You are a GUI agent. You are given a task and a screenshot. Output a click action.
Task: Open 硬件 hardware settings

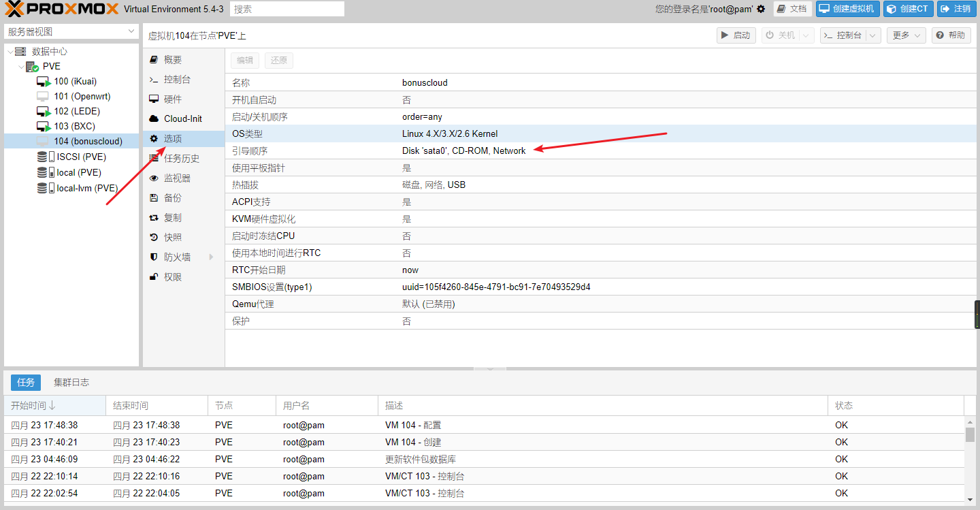[x=184, y=99]
